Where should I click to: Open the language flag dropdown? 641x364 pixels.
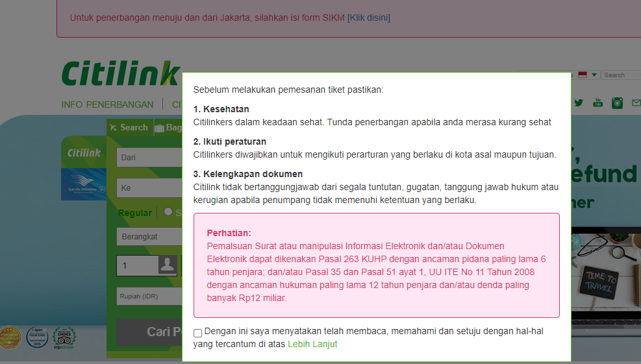point(587,75)
